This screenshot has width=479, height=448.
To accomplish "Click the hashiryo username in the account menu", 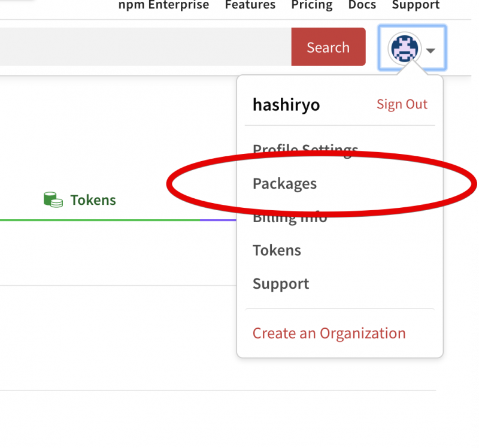I will [x=286, y=105].
